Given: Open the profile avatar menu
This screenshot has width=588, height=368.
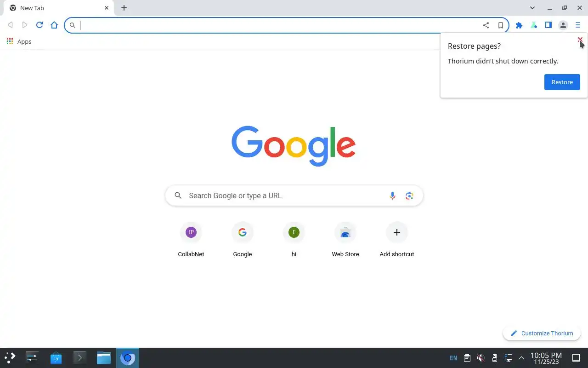Looking at the screenshot, I should [x=563, y=25].
